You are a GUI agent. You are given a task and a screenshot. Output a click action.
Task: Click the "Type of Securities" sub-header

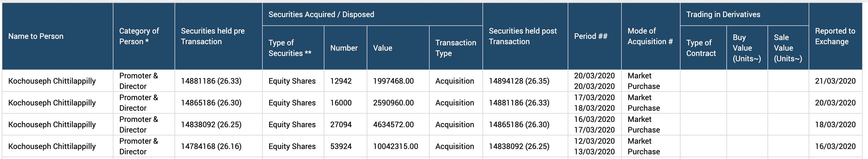(289, 48)
